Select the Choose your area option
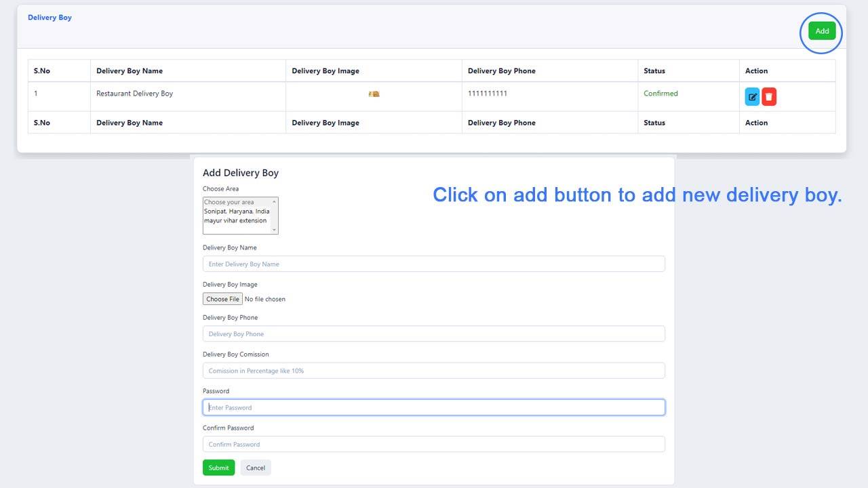This screenshot has width=868, height=488. pos(229,202)
